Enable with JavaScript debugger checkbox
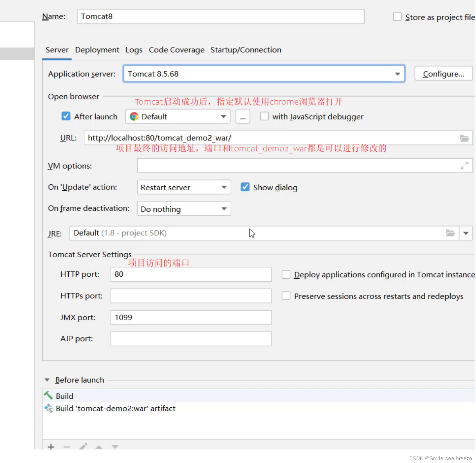The height and width of the screenshot is (463, 476). pos(265,117)
